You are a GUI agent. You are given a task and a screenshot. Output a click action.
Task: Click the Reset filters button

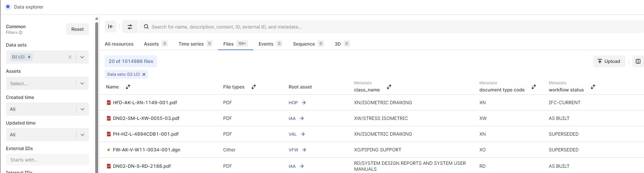click(x=78, y=29)
